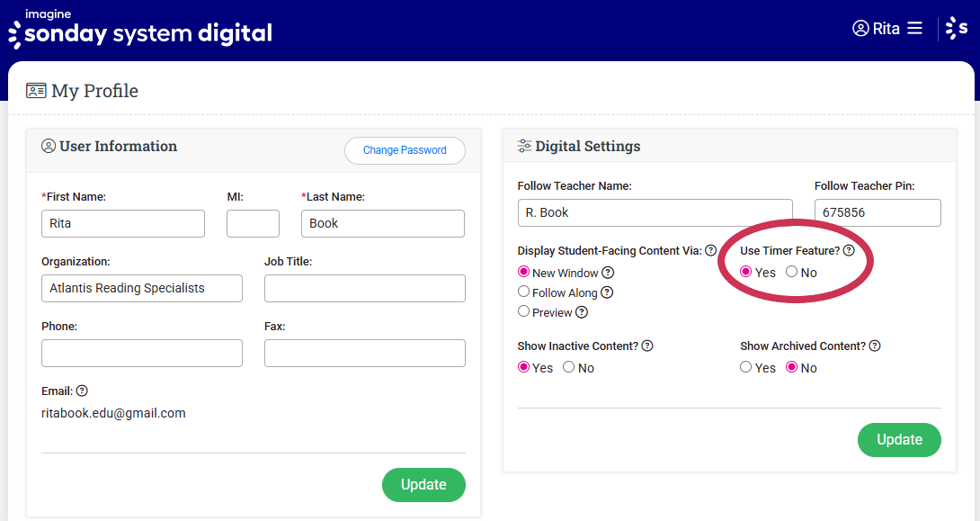The height and width of the screenshot is (521, 980).
Task: Select the Follow Along radio button
Action: (523, 292)
